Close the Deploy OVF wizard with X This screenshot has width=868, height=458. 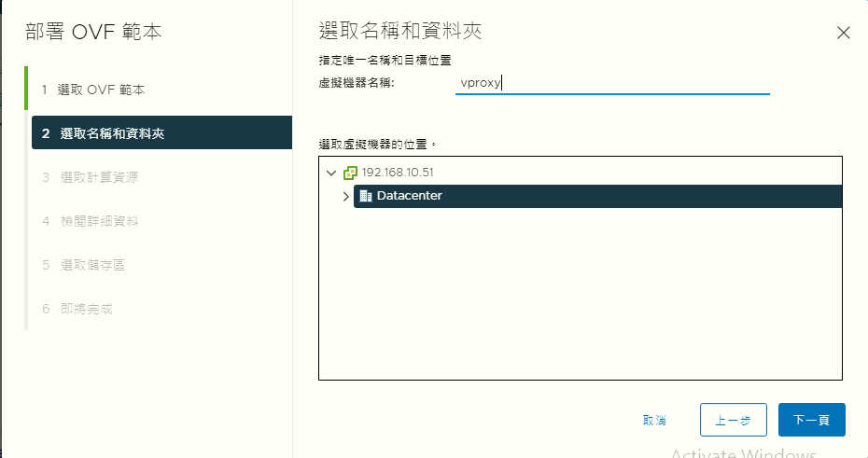pos(843,33)
